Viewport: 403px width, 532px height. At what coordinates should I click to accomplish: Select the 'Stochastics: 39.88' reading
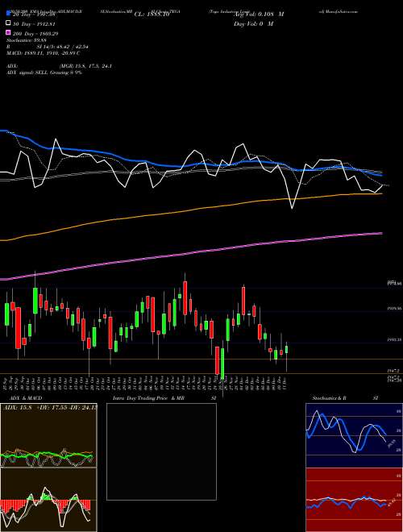tap(28, 39)
